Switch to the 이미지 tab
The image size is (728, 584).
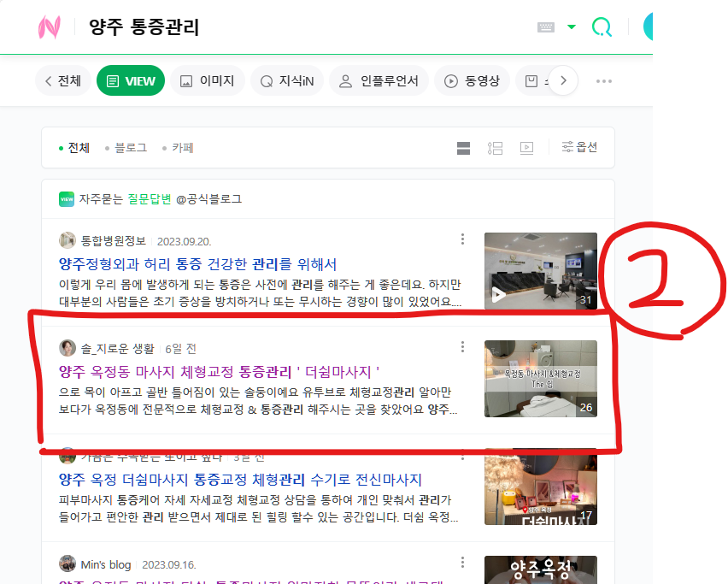(x=207, y=81)
